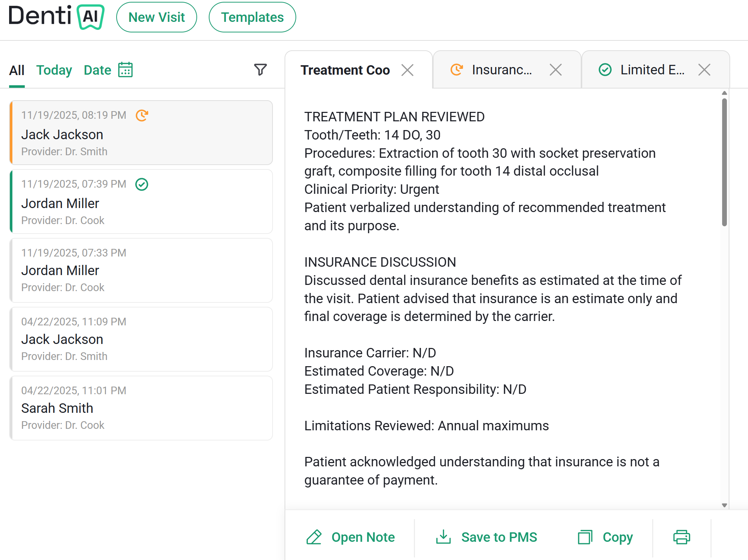Close the Insuranc... tab
The height and width of the screenshot is (560, 748).
(556, 70)
